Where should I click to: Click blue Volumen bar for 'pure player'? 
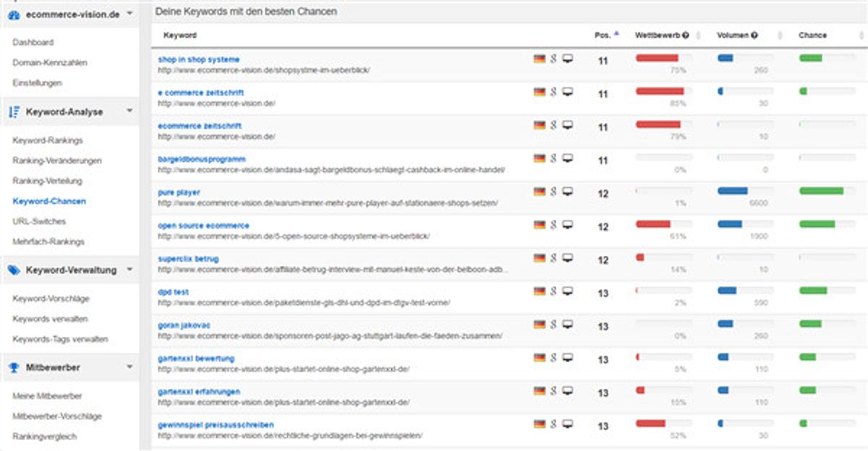733,191
